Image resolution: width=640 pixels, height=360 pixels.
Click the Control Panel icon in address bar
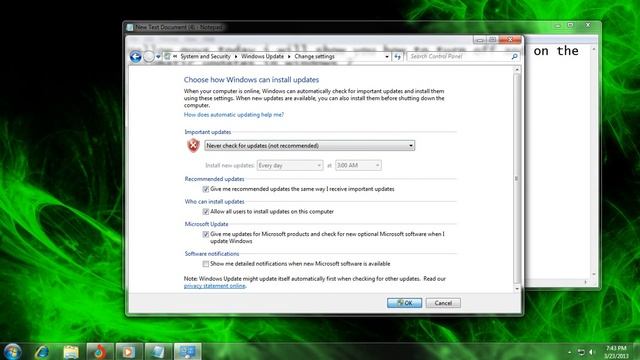coord(167,56)
